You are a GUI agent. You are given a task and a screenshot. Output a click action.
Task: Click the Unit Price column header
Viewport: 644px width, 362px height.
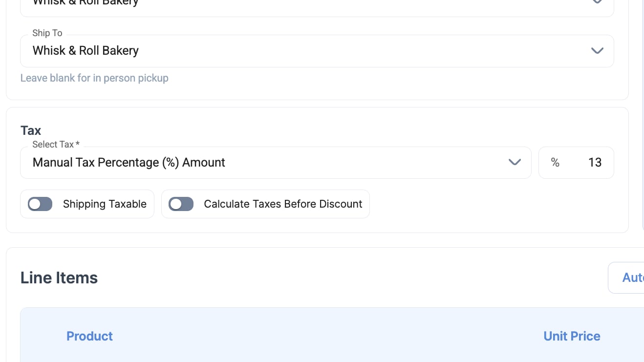point(572,336)
